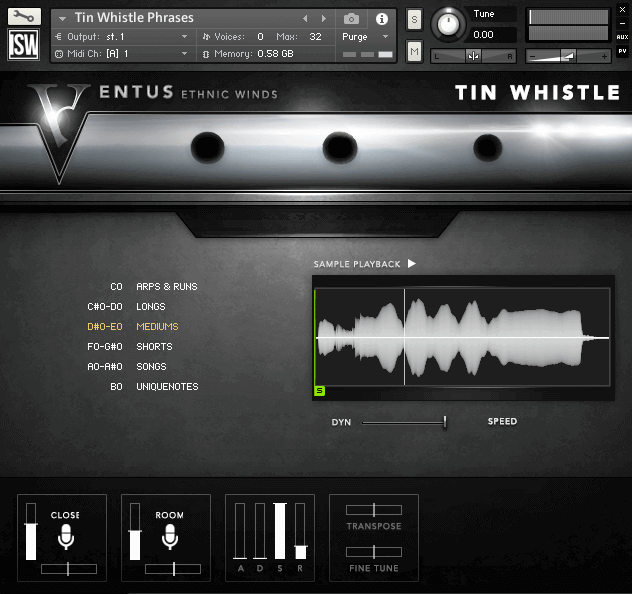Click the ISW logo icon

pyautogui.click(x=24, y=45)
